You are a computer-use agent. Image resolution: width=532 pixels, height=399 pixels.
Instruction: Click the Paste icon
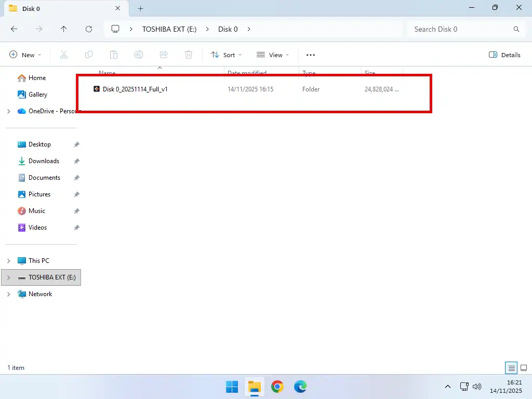pos(114,55)
